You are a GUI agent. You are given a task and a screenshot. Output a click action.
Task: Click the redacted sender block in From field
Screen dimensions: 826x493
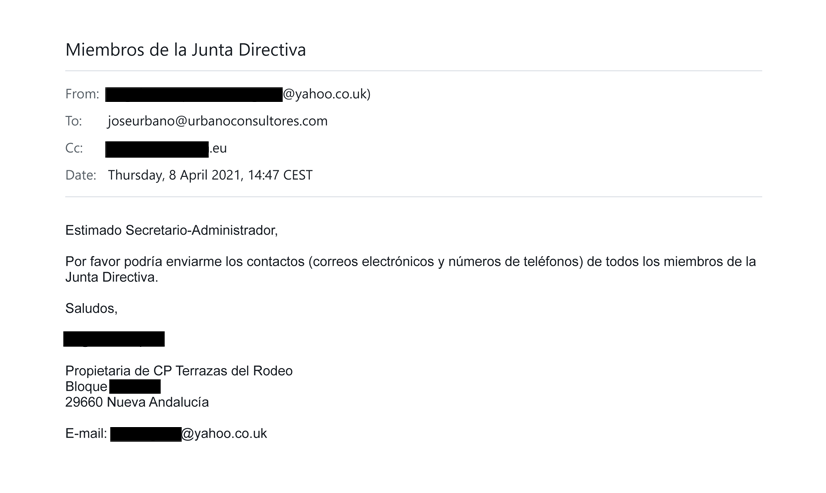(194, 94)
